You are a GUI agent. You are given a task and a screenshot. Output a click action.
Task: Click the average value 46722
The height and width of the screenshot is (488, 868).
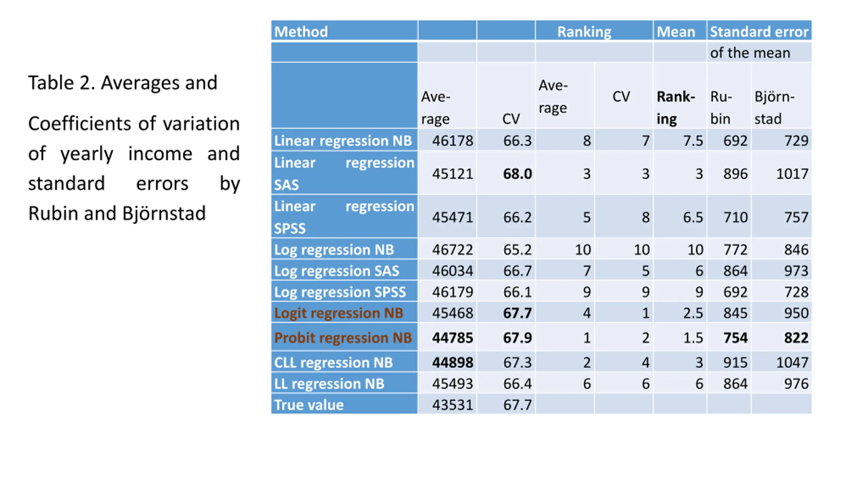click(x=452, y=249)
